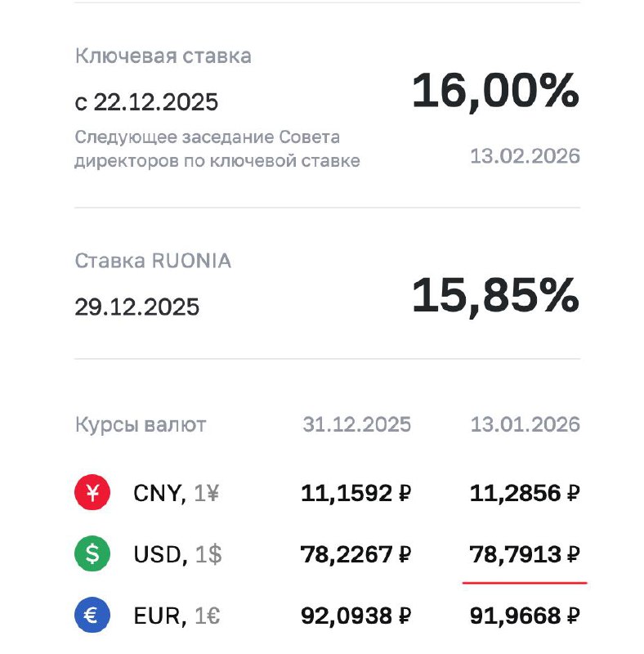Click the blue EUR euro icon

(92, 615)
